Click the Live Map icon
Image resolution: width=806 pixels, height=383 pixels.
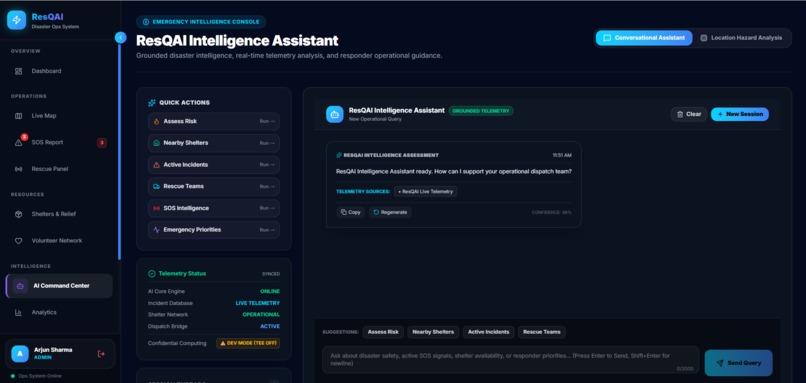[x=19, y=116]
